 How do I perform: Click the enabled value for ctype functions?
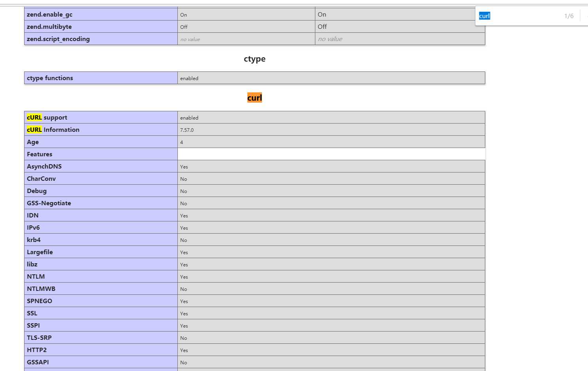coord(189,79)
